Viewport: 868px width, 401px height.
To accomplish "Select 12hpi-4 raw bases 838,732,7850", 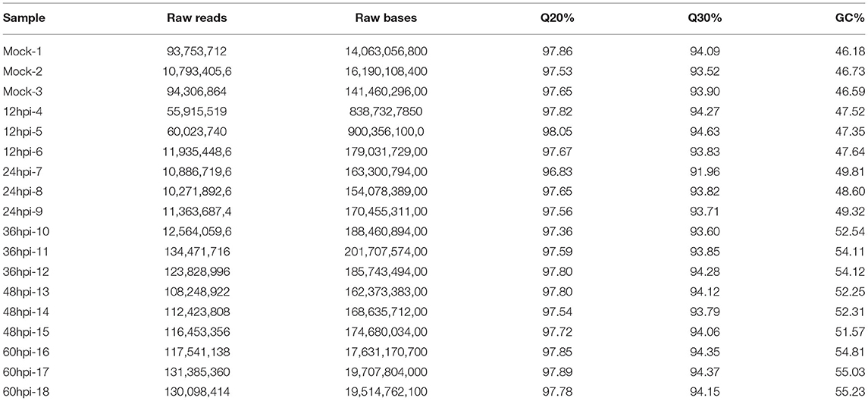I will tap(386, 110).
